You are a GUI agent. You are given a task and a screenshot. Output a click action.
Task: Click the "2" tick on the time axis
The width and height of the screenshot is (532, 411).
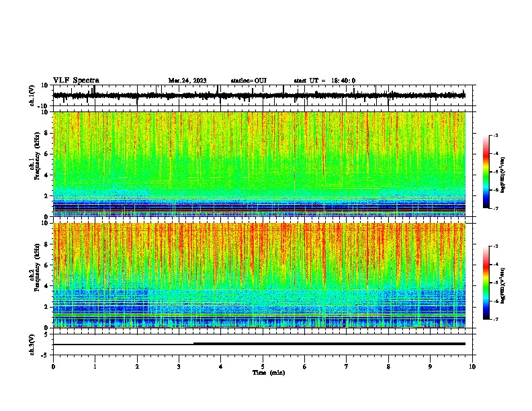(x=137, y=367)
